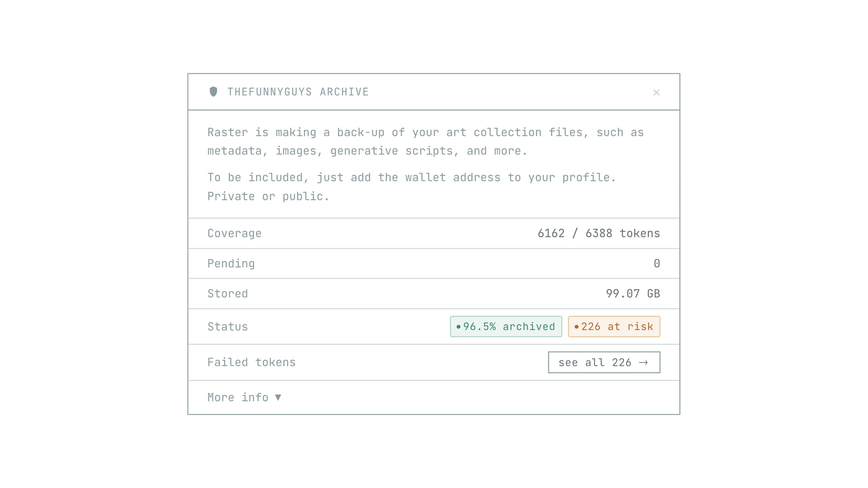The width and height of the screenshot is (868, 488).
Task: Click the THEFUNNYGUYS ARCHIVE title text
Action: pos(298,92)
